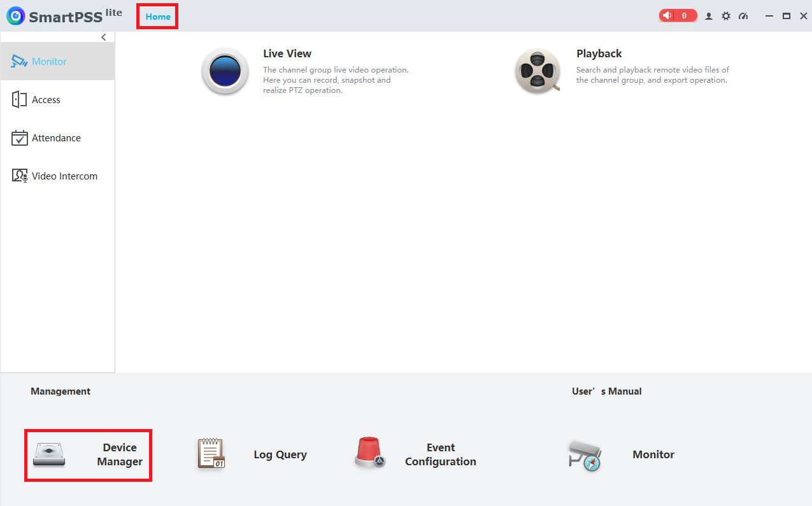
Task: Select Monitor in the left sidebar
Action: pos(48,61)
